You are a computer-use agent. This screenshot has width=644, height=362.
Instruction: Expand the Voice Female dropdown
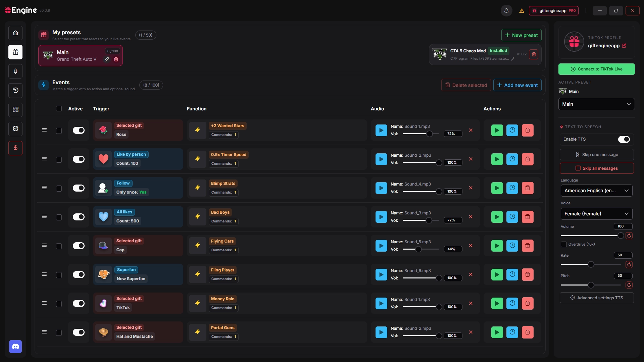tap(596, 214)
